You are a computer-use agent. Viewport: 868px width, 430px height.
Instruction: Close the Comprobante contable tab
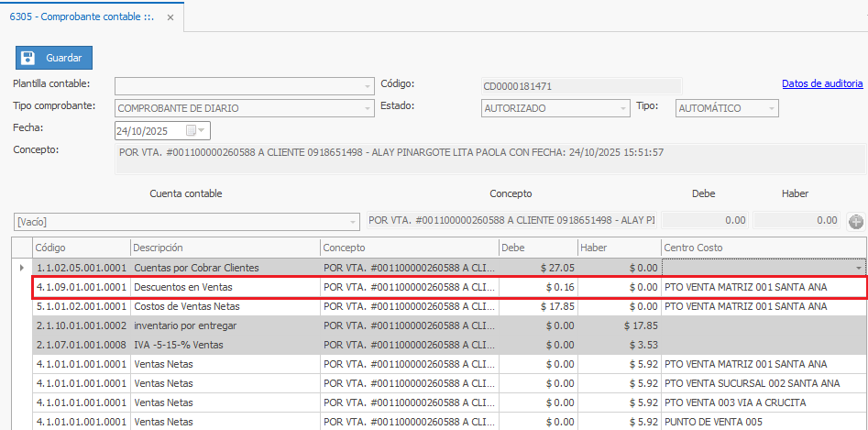[170, 17]
